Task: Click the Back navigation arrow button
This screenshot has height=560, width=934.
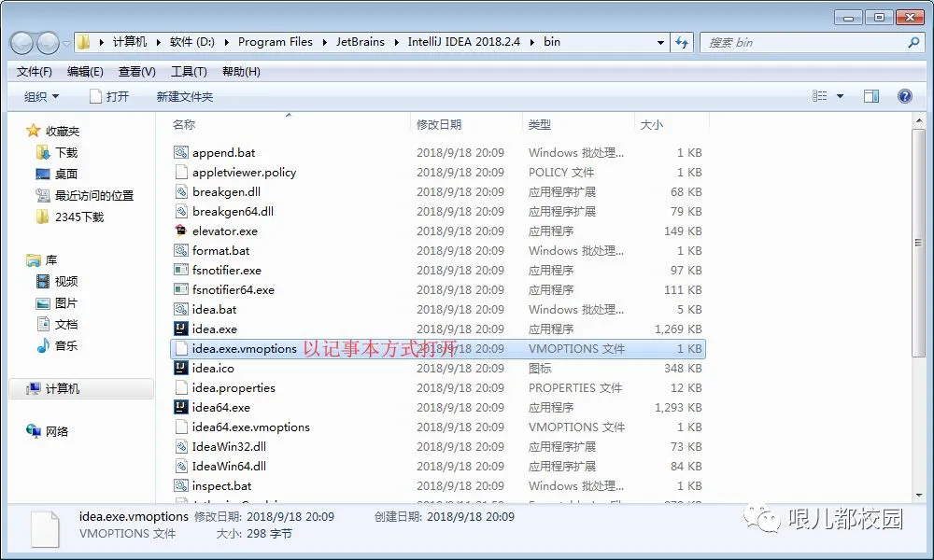Action: coord(22,43)
